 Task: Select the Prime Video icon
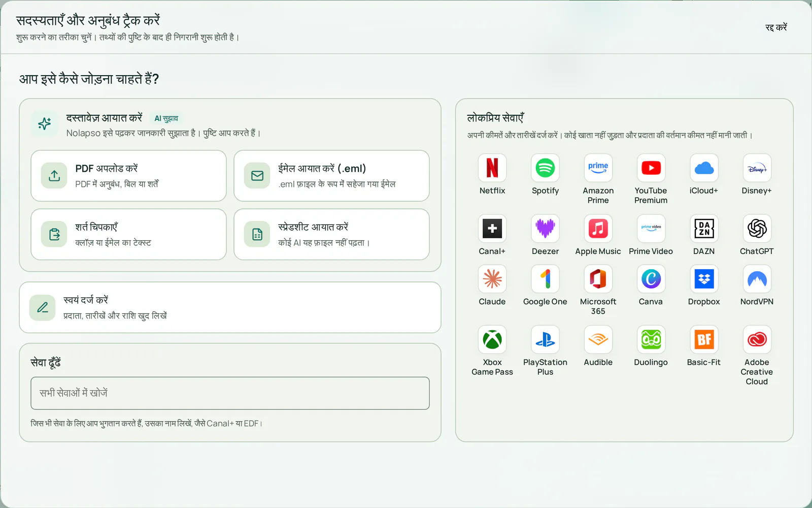(x=651, y=228)
